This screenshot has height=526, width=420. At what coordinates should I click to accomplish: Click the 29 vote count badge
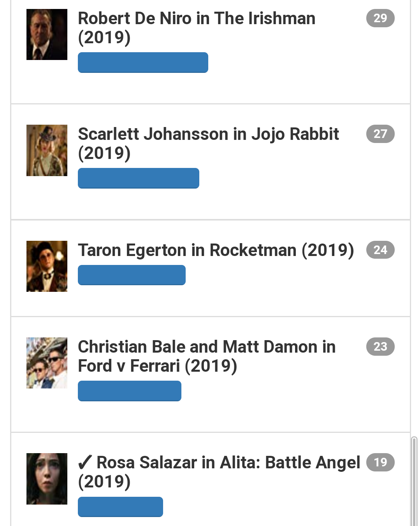tap(380, 18)
